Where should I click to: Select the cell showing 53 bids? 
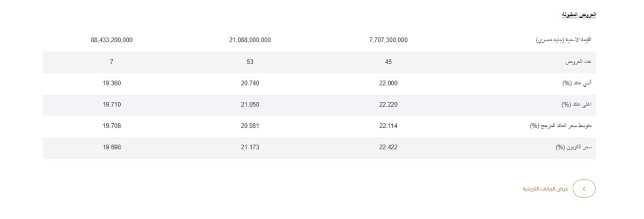pyautogui.click(x=250, y=62)
